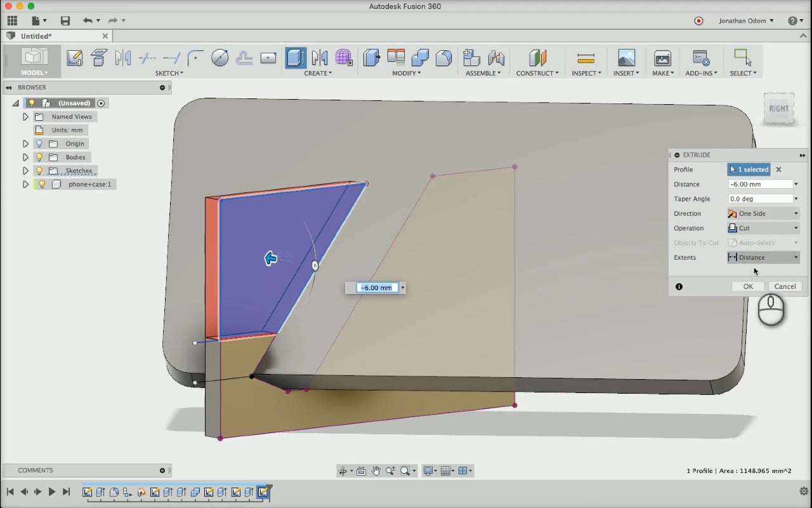The image size is (812, 508).
Task: Toggle visibility lightbulb for Origin folder
Action: [39, 144]
